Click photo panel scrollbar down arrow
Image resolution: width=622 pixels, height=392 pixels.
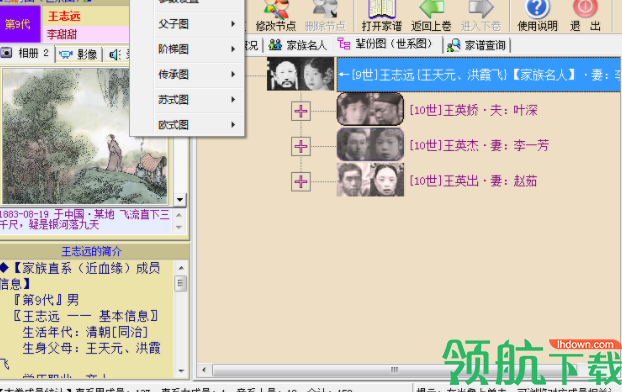[180, 199]
